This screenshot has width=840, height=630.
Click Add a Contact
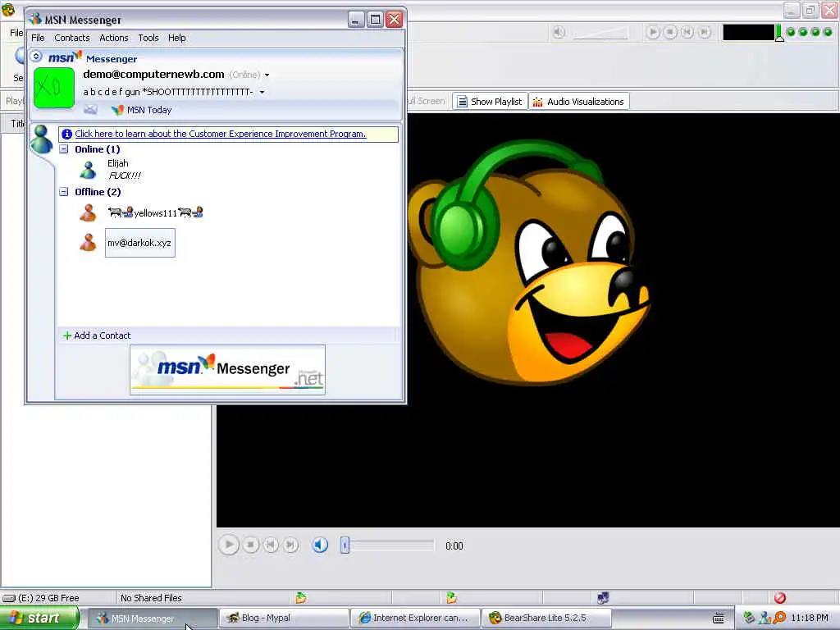click(x=97, y=336)
